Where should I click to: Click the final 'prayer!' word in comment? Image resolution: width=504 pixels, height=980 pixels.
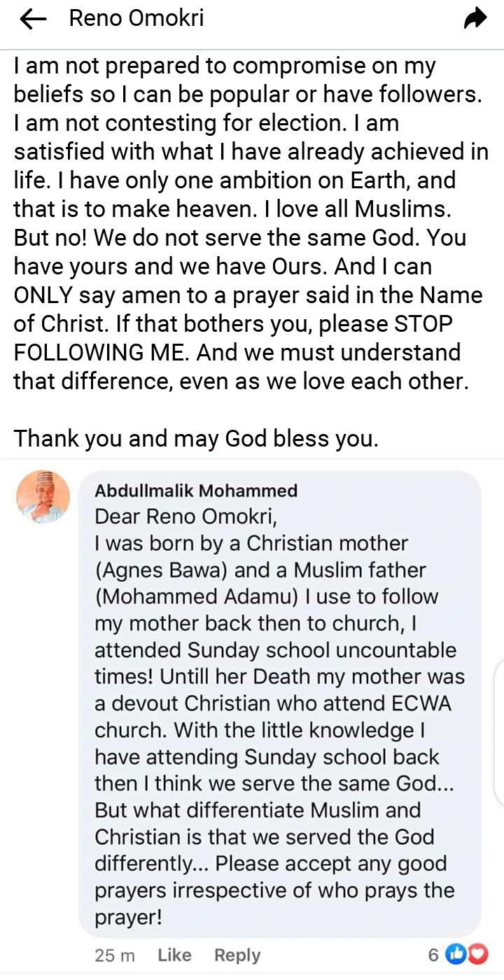128,917
